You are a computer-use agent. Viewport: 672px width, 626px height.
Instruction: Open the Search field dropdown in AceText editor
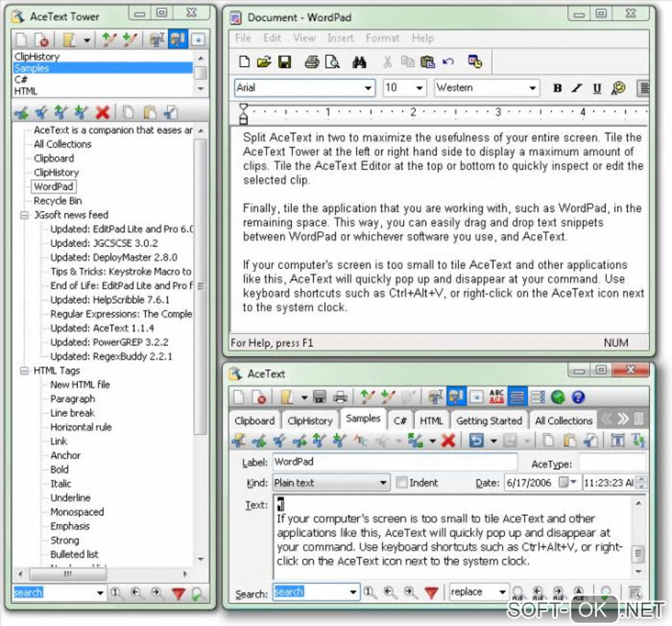click(x=352, y=592)
